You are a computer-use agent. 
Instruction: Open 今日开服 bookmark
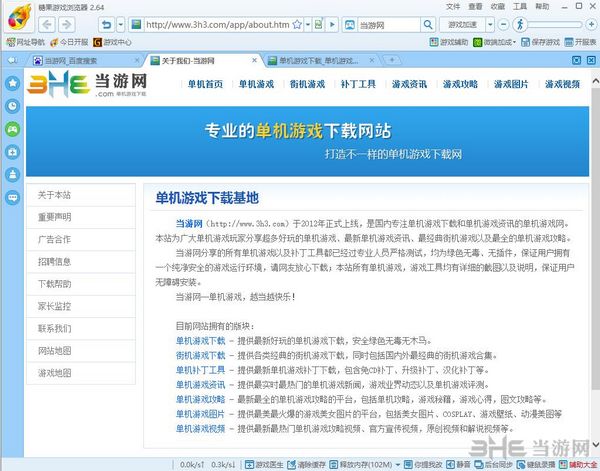click(69, 42)
